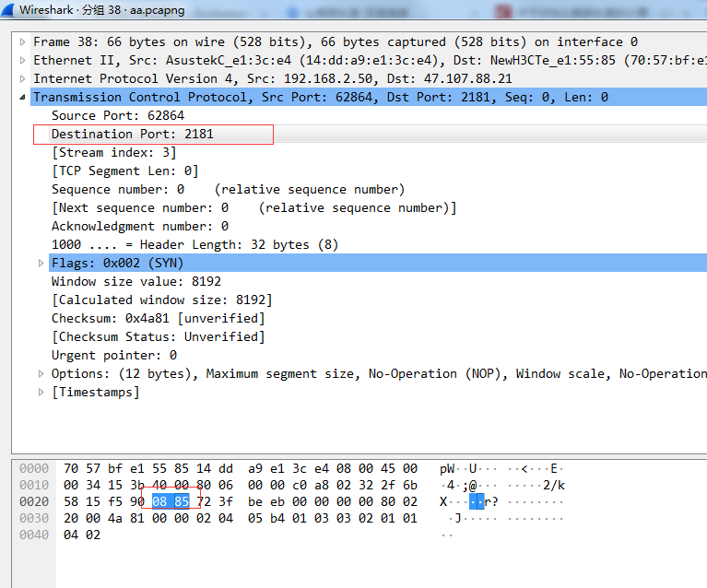
Task: Select the '[Stream index: 3]' line
Action: coord(114,152)
